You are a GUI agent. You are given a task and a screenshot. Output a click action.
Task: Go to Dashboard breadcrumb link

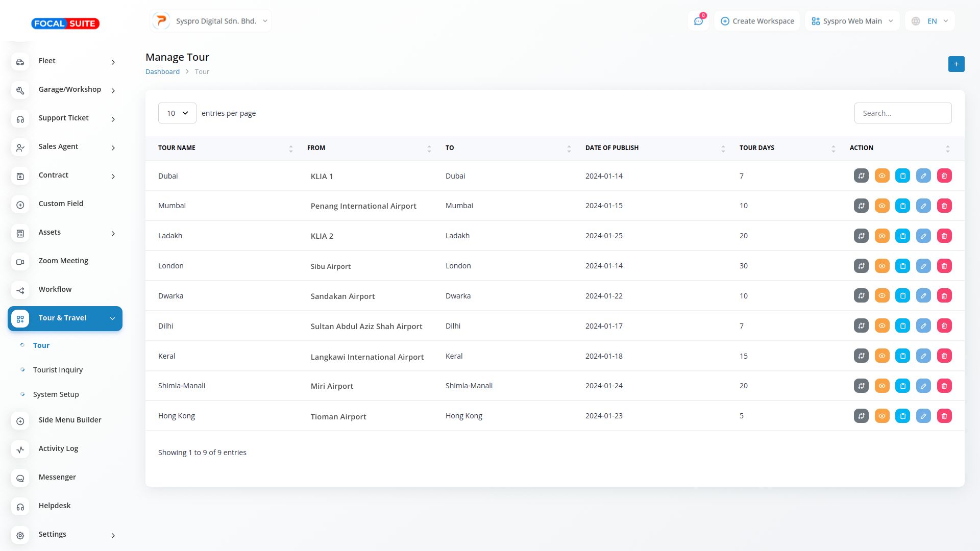[162, 72]
